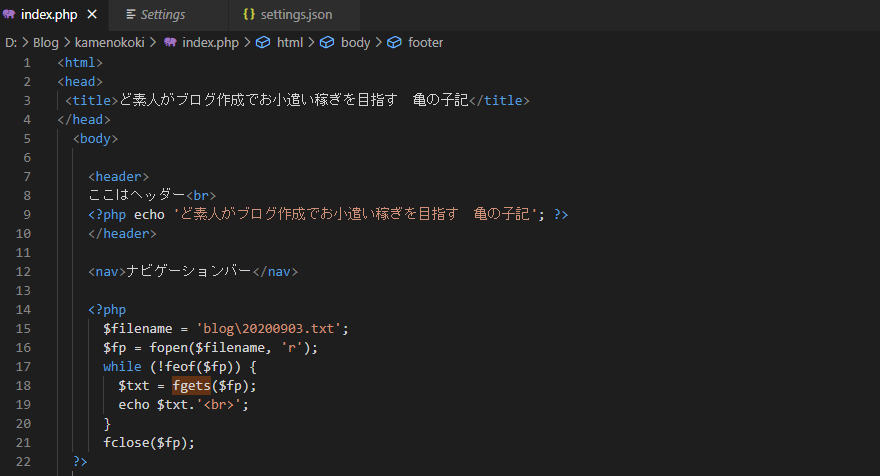Click cube icon before body breadcrumb

tap(327, 43)
